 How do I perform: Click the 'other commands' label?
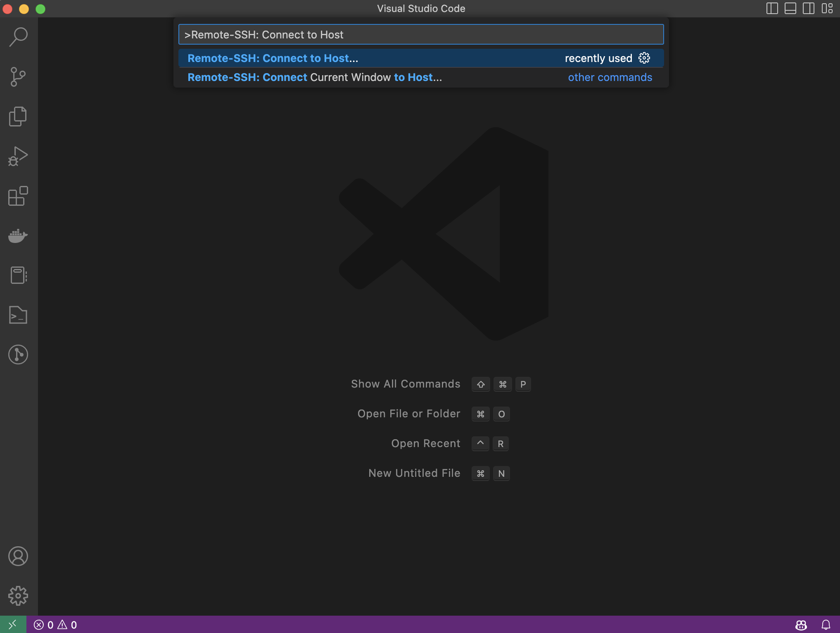tap(610, 77)
